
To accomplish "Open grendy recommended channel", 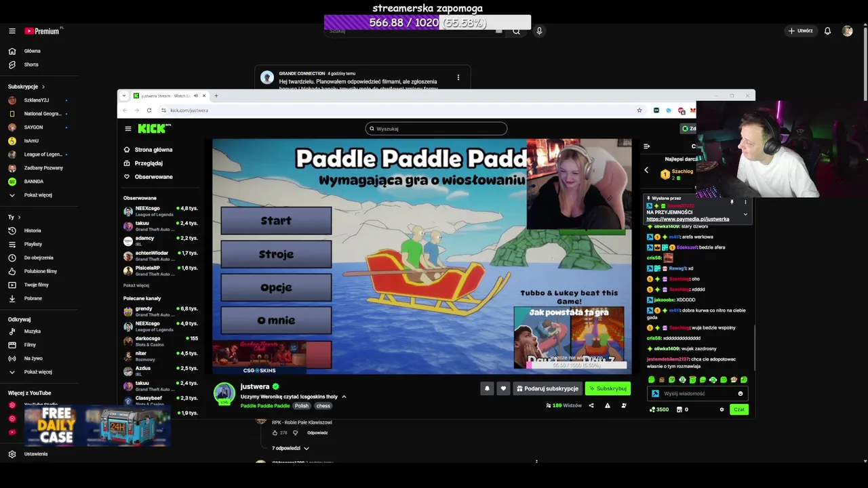I will [161, 311].
